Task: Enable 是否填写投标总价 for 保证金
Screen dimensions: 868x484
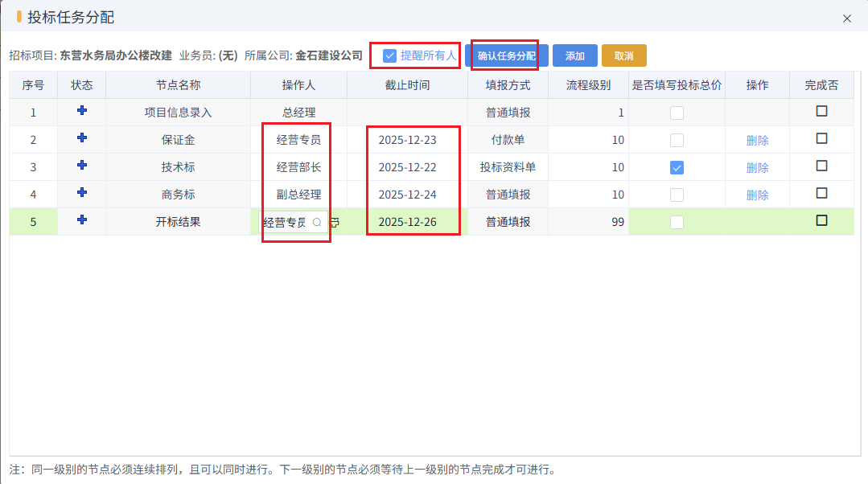Action: (x=678, y=139)
